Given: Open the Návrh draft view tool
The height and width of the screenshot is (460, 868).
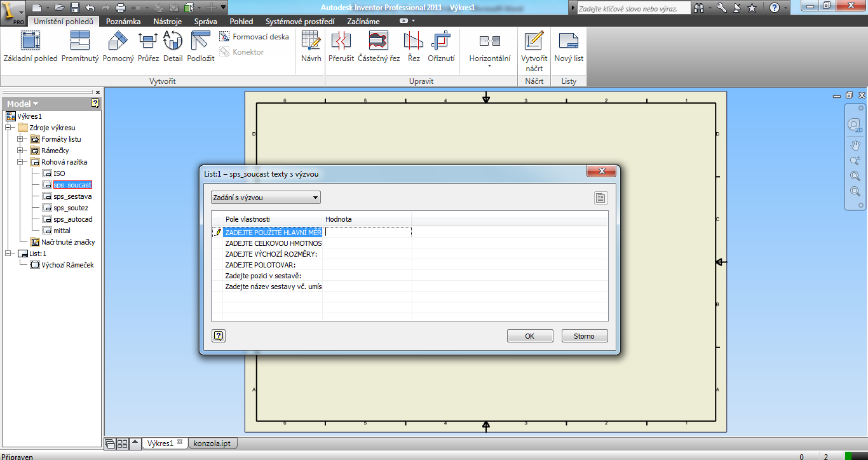Looking at the screenshot, I should [311, 46].
